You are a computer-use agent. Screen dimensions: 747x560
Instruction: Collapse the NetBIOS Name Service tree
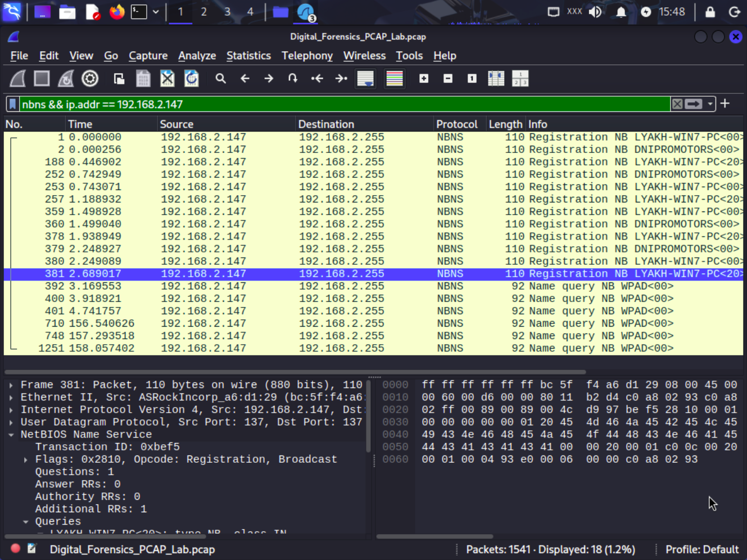(x=11, y=435)
